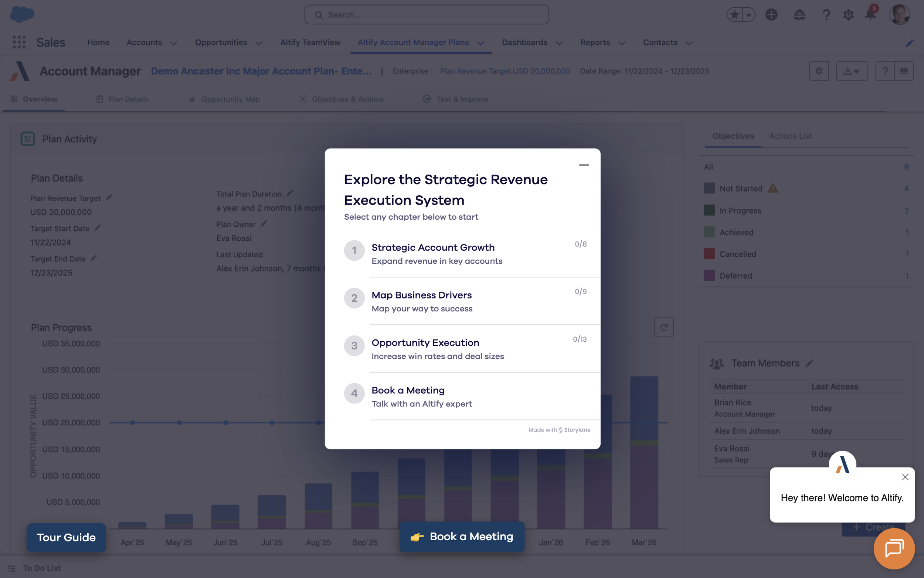Click the Plan Revenue Target USD 20,000,000 link
The height and width of the screenshot is (578, 924).
click(505, 71)
